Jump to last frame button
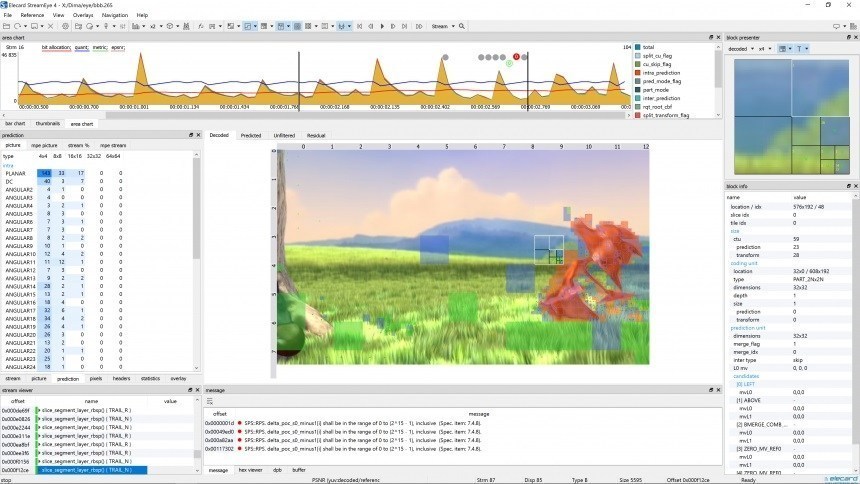 [405, 26]
